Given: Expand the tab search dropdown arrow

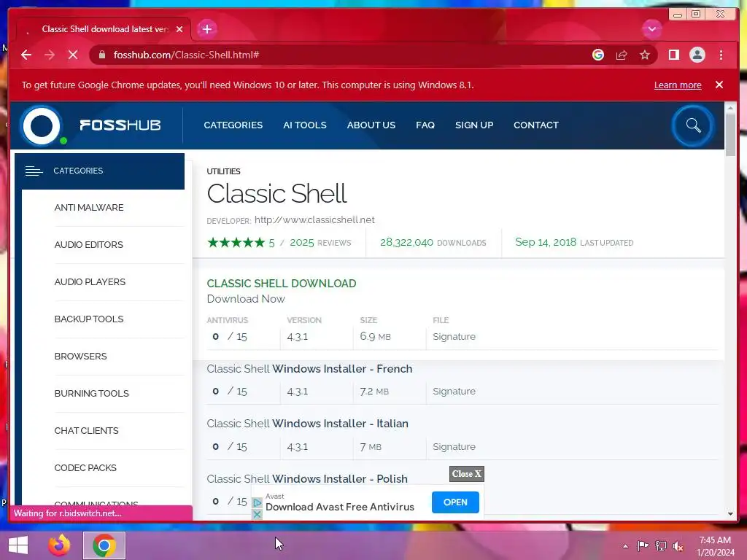Looking at the screenshot, I should pyautogui.click(x=651, y=29).
